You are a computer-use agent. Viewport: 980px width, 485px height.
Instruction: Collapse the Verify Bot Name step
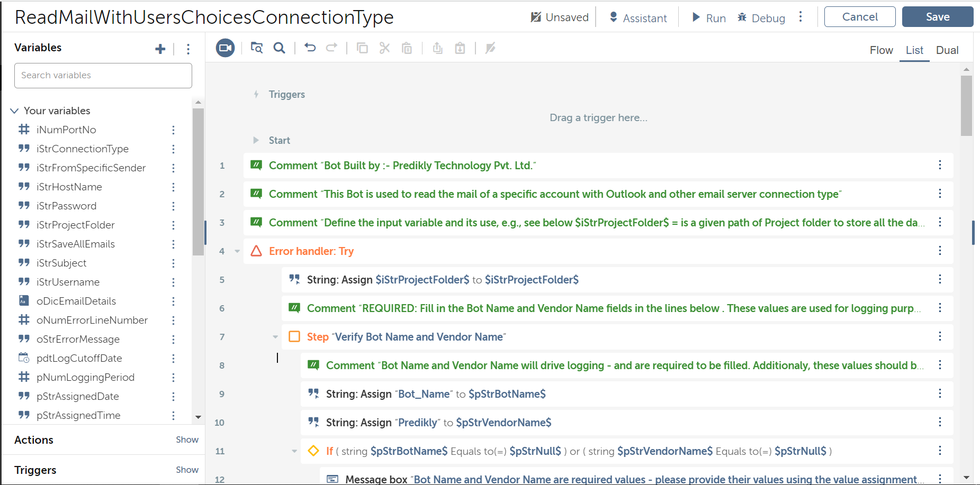point(275,337)
